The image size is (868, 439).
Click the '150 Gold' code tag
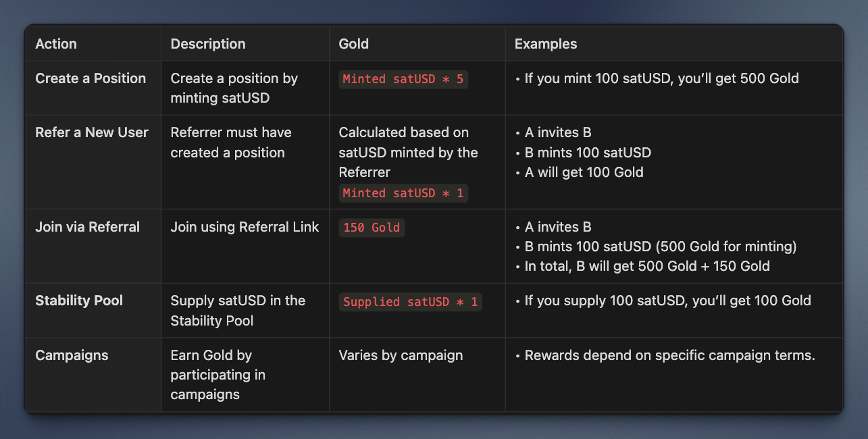point(372,228)
